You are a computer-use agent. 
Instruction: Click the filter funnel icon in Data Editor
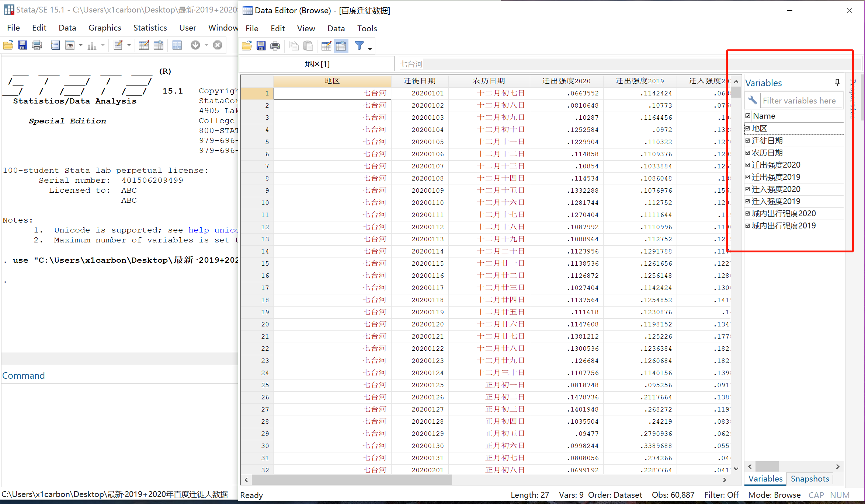tap(359, 46)
